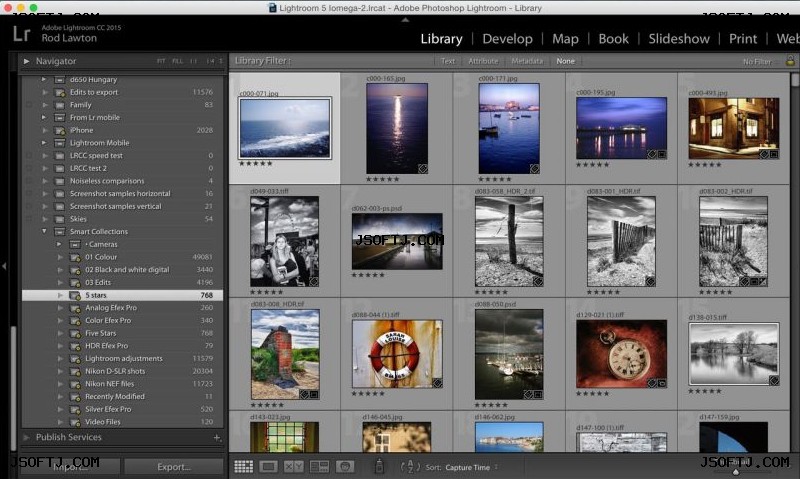Switch to the Develop module
This screenshot has width=800, height=479.
coord(507,39)
